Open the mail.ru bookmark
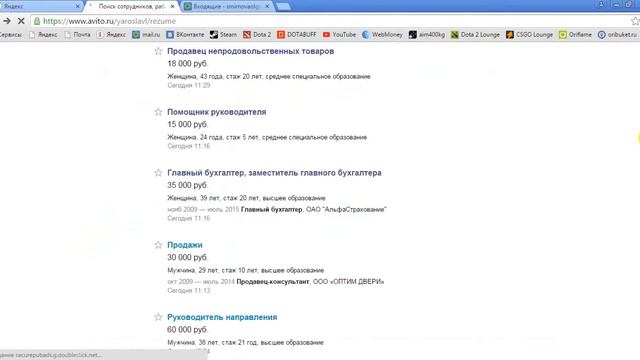The image size is (640, 360). 146,35
